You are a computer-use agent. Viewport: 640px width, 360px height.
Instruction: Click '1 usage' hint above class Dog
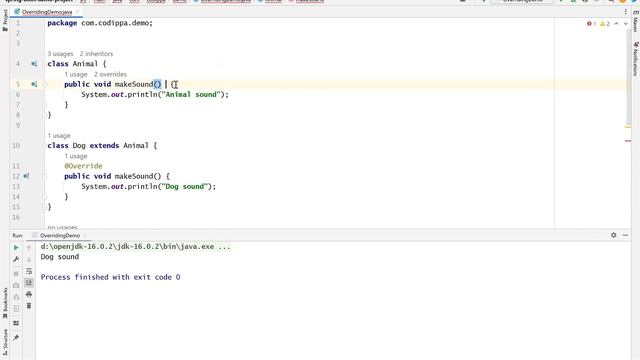click(x=59, y=136)
